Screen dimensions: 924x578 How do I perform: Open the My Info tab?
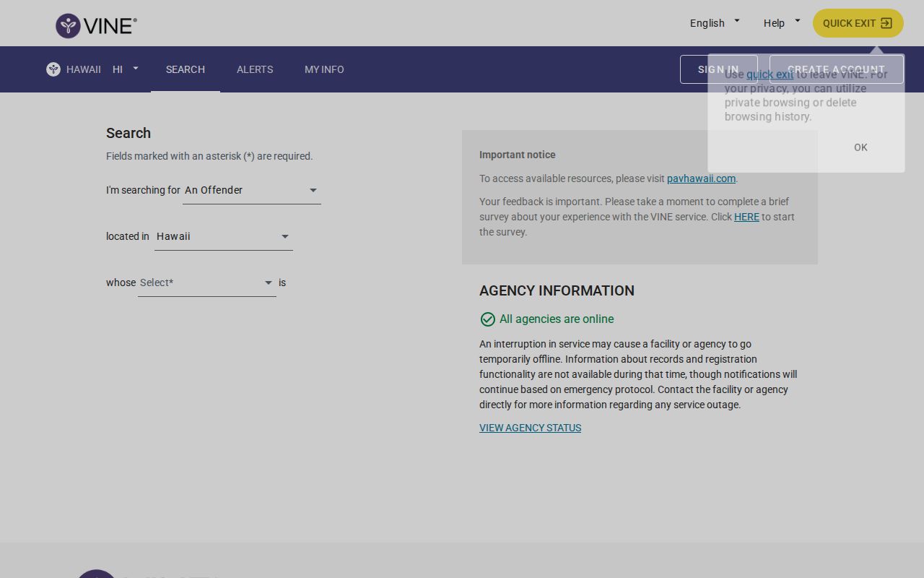tap(324, 69)
